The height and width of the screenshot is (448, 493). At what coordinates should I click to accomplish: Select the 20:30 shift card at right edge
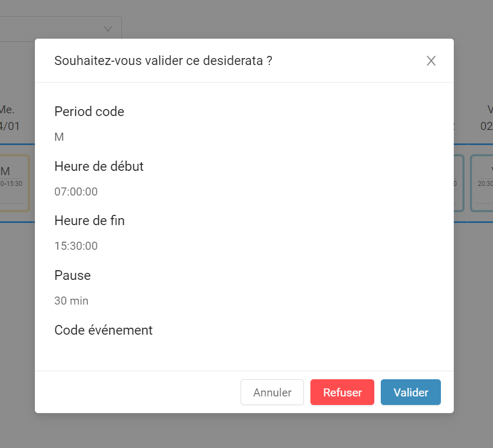[482, 183]
